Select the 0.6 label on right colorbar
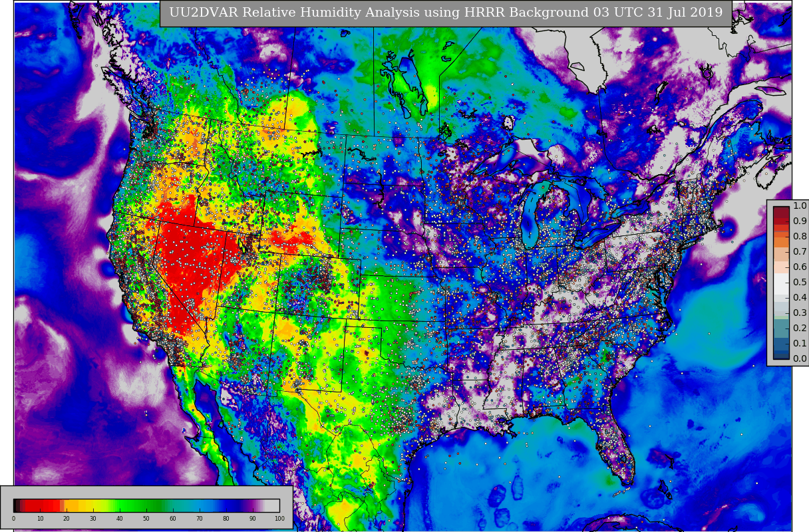 800,267
